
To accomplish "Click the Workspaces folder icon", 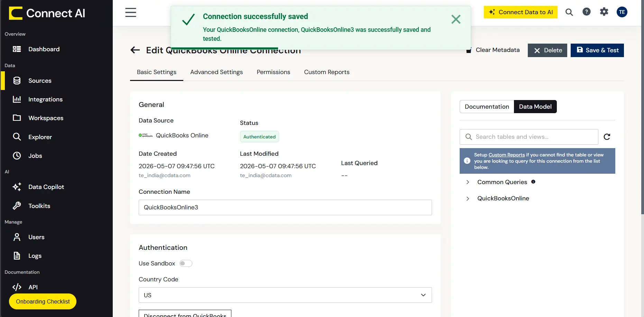I will coord(17,118).
